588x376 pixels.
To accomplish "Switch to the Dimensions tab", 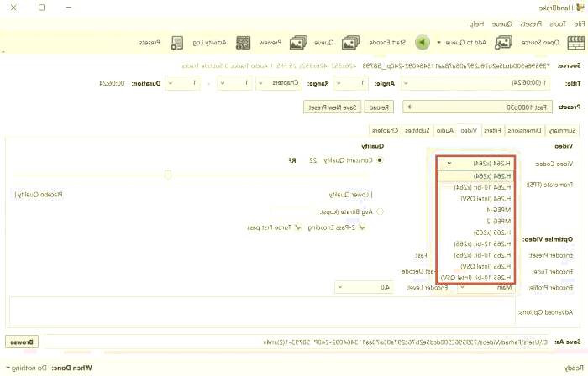I will point(524,130).
